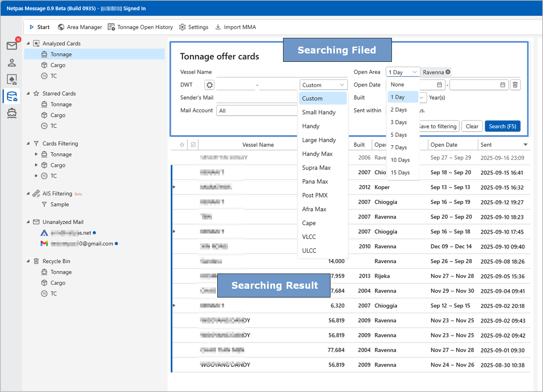The width and height of the screenshot is (543, 392).
Task: Open the mail inbox sidebar icon
Action: [12, 46]
